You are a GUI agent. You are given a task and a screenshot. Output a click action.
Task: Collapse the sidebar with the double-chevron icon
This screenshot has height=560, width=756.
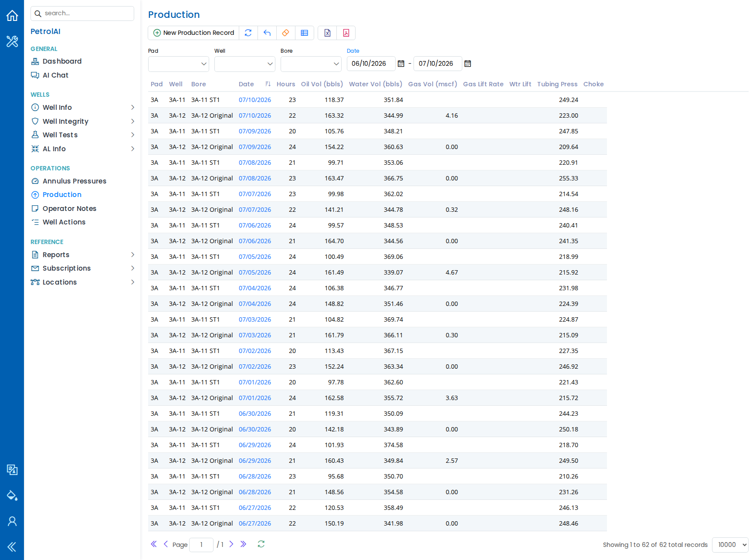tap(12, 547)
